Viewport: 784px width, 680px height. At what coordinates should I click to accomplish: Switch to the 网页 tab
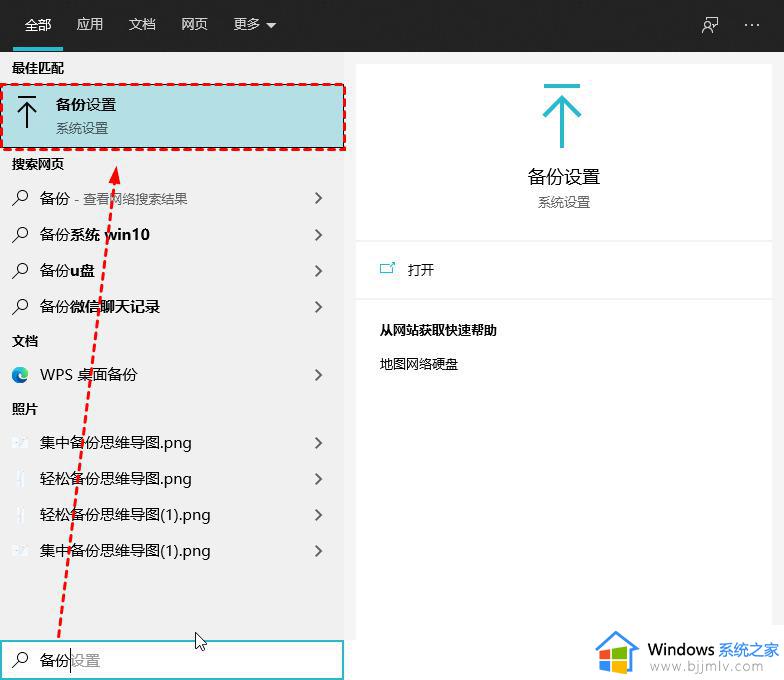pyautogui.click(x=194, y=24)
